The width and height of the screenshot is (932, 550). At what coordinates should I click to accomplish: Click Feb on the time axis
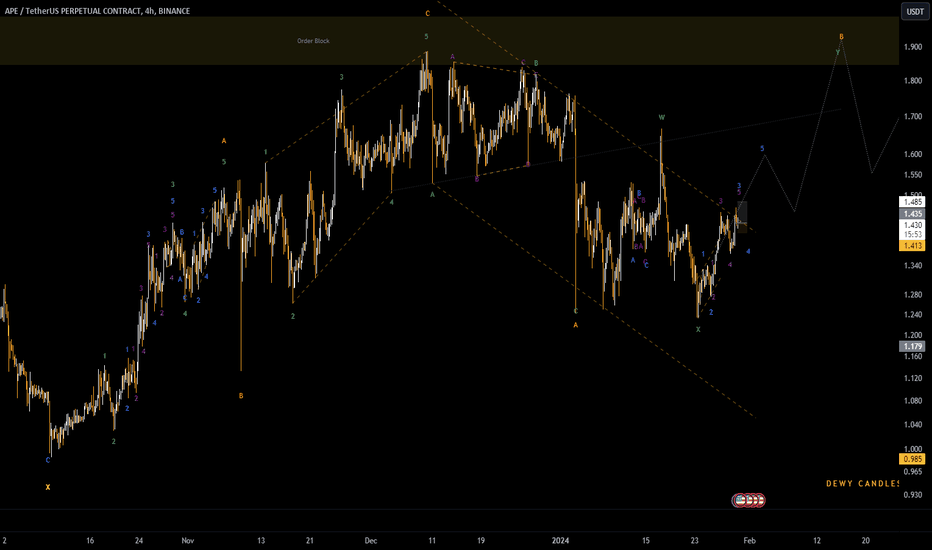click(x=750, y=540)
